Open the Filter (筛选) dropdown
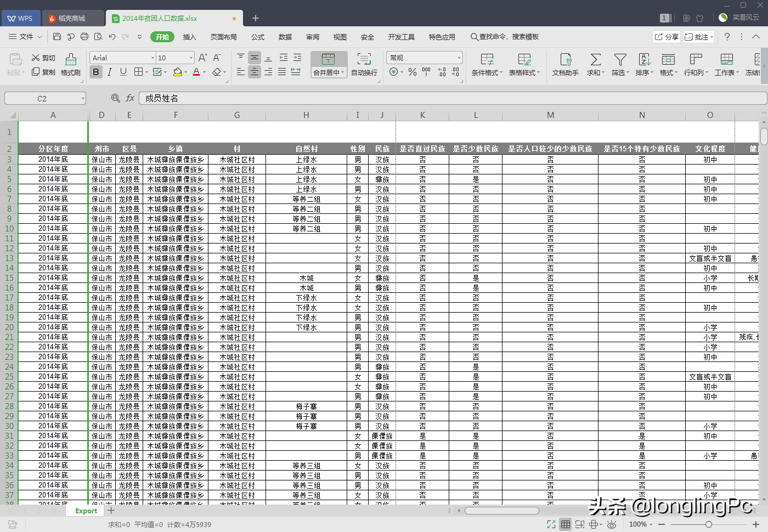 (628, 72)
